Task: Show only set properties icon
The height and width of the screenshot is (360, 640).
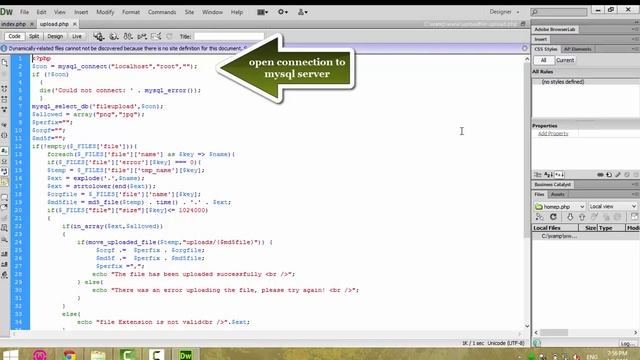Action: pos(559,175)
